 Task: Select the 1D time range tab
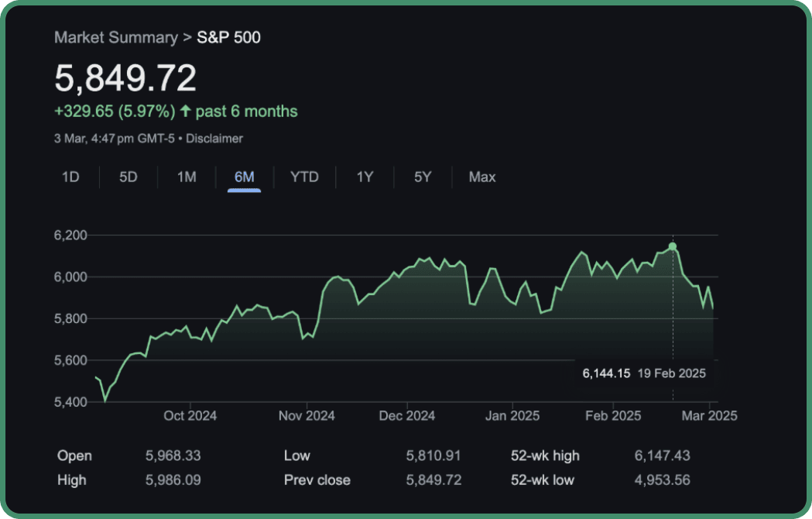click(70, 177)
